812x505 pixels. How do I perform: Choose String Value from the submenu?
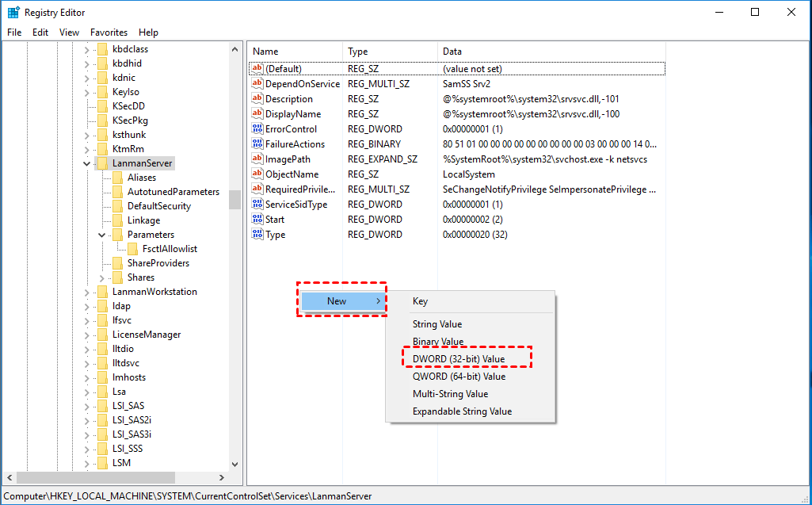coord(471,324)
